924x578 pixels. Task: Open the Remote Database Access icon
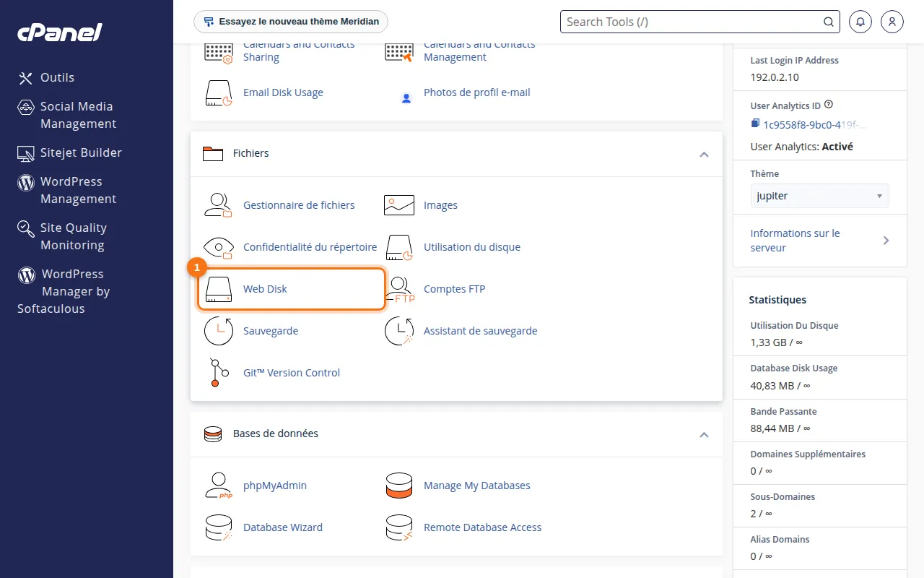point(399,527)
